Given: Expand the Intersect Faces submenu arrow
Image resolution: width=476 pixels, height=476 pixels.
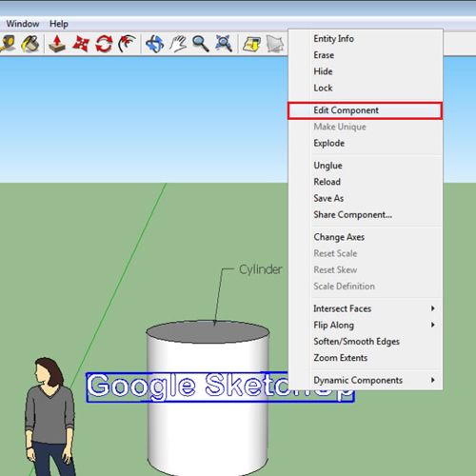Looking at the screenshot, I should pos(432,308).
